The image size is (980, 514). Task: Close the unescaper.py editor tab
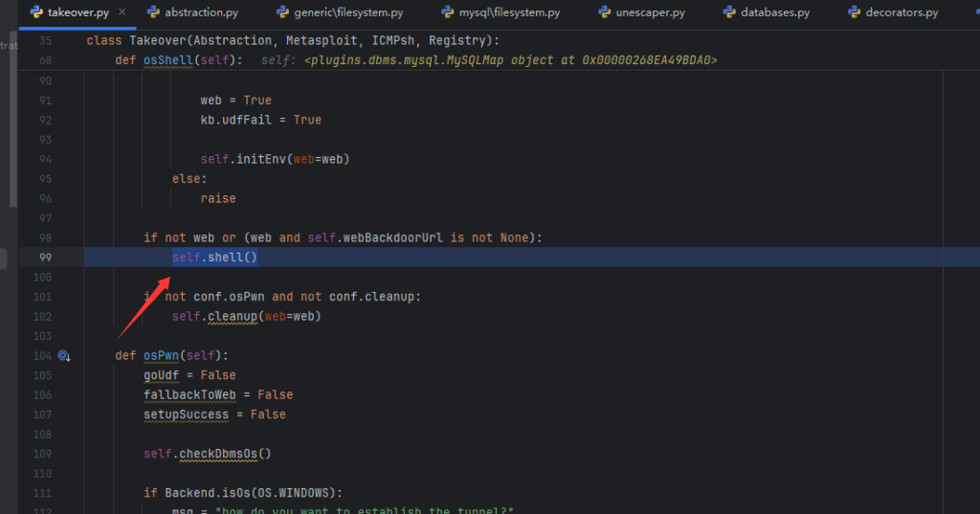point(698,12)
